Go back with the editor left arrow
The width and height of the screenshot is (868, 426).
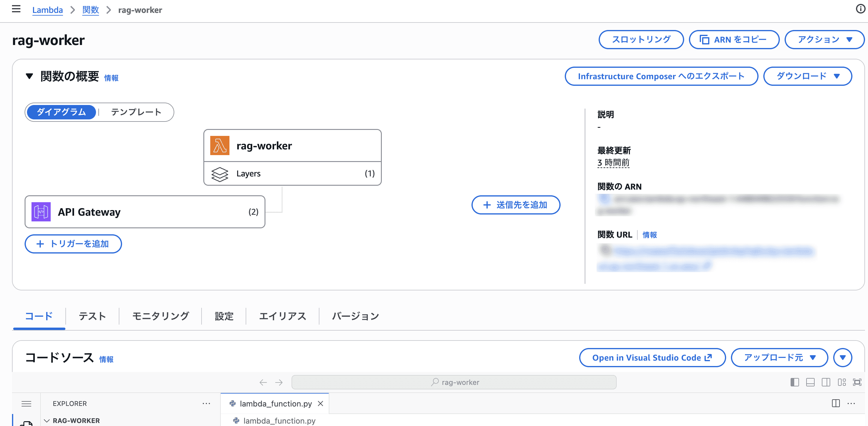tap(263, 382)
